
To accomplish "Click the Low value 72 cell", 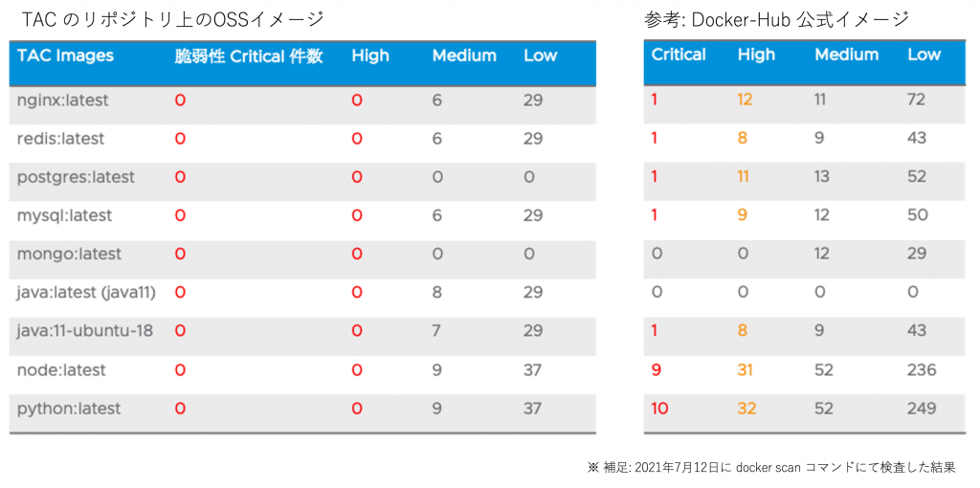I will click(917, 100).
